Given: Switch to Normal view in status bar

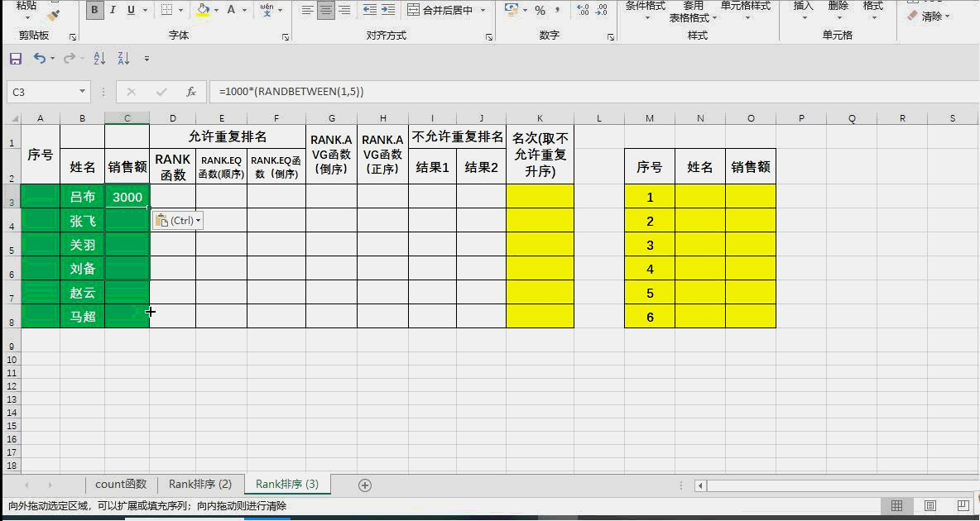Looking at the screenshot, I should coord(897,505).
